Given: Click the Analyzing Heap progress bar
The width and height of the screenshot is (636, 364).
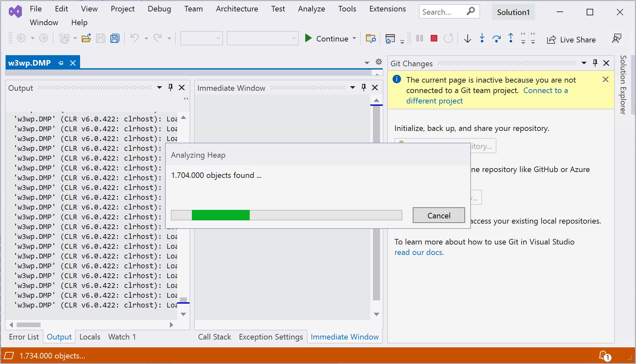Looking at the screenshot, I should [x=286, y=215].
